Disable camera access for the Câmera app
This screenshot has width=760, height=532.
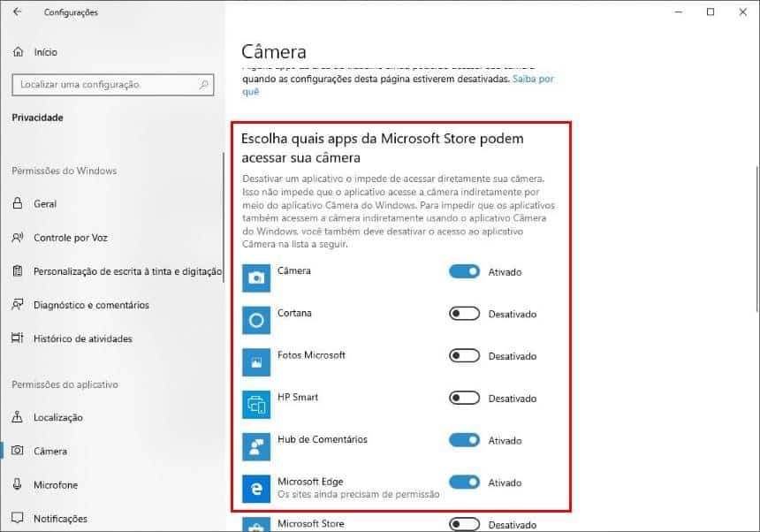(464, 271)
